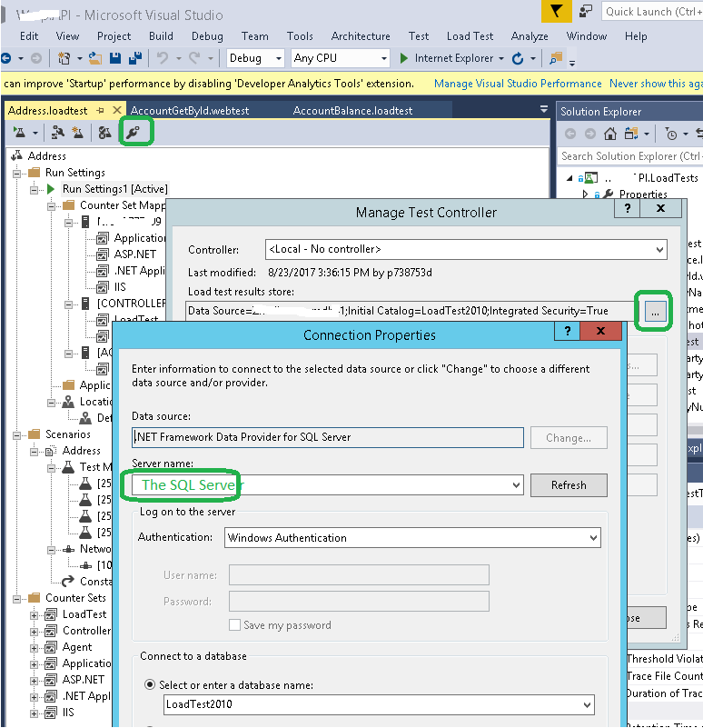Click the Navigate Backward toolbar icon

point(6,58)
